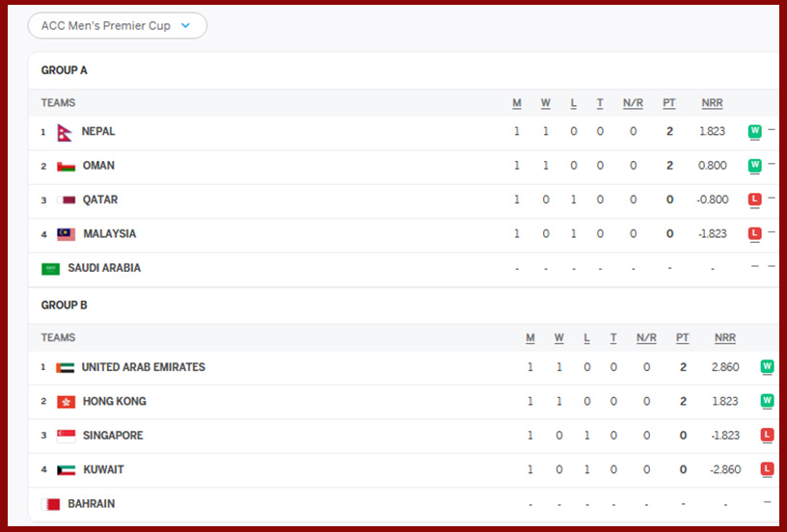Viewport: 787px width, 532px height.
Task: Click Nepal's green W result badge
Action: point(755,131)
